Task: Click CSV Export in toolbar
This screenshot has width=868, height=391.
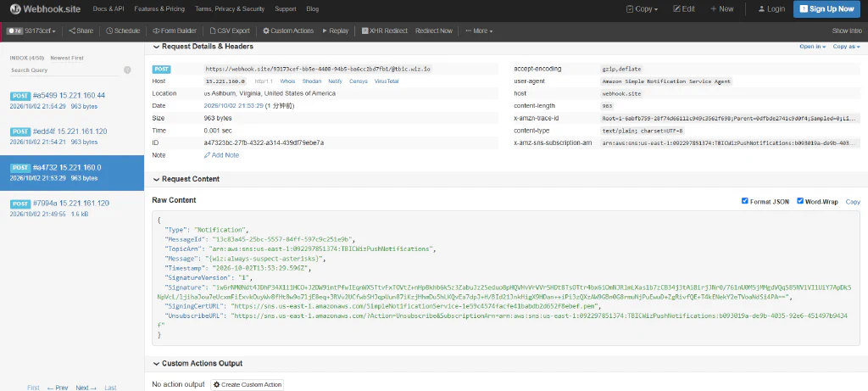Action: point(230,31)
